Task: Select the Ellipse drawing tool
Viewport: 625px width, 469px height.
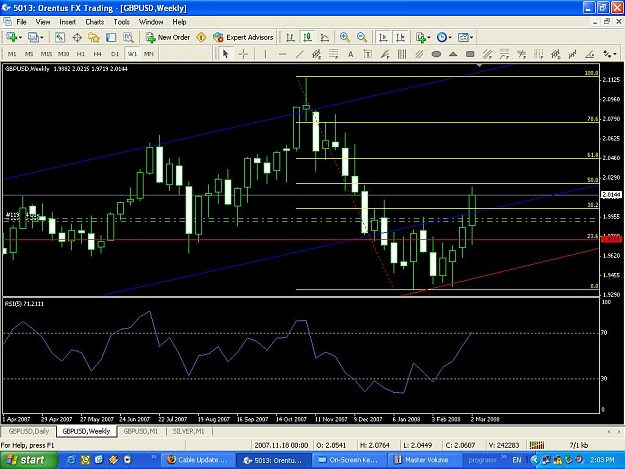Action: click(x=436, y=54)
